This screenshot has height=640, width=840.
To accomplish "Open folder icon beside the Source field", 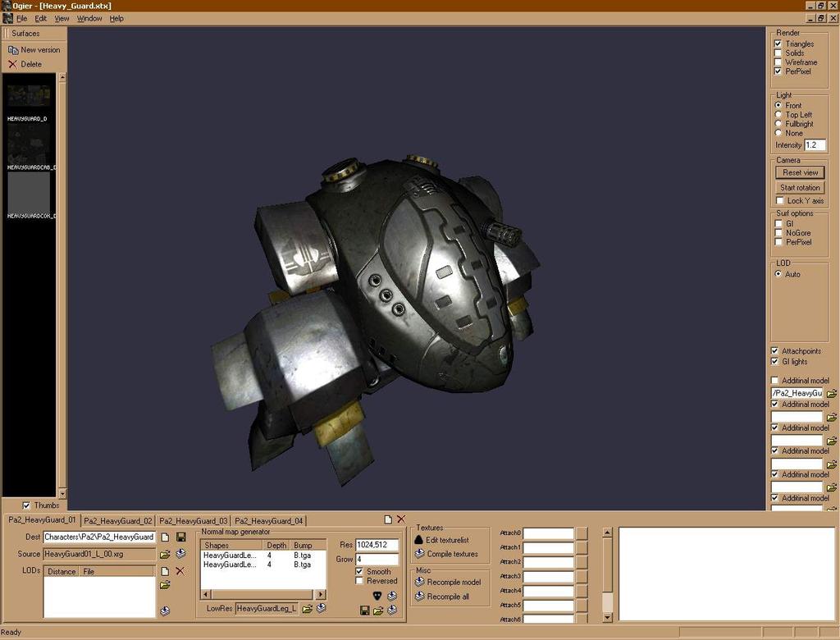I will 165,554.
